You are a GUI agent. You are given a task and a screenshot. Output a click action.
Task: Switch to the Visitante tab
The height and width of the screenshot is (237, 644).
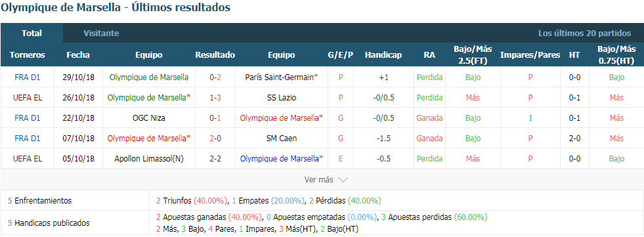(101, 33)
